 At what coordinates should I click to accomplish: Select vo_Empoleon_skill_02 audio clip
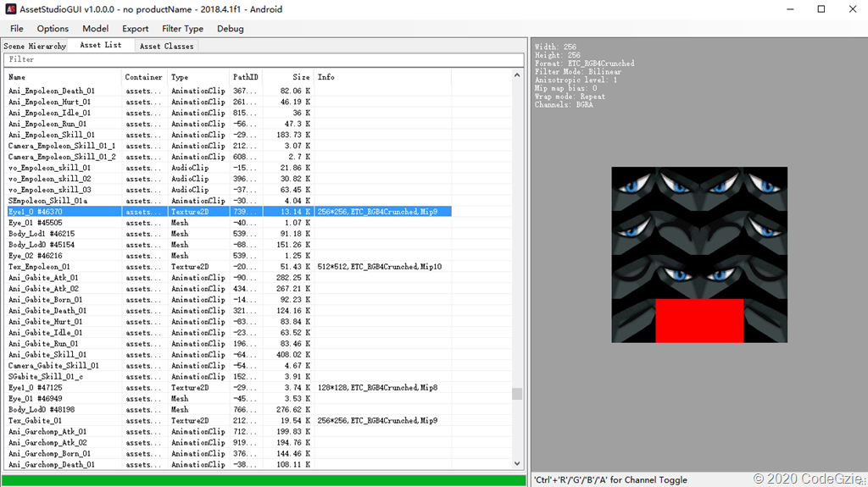coord(229,179)
